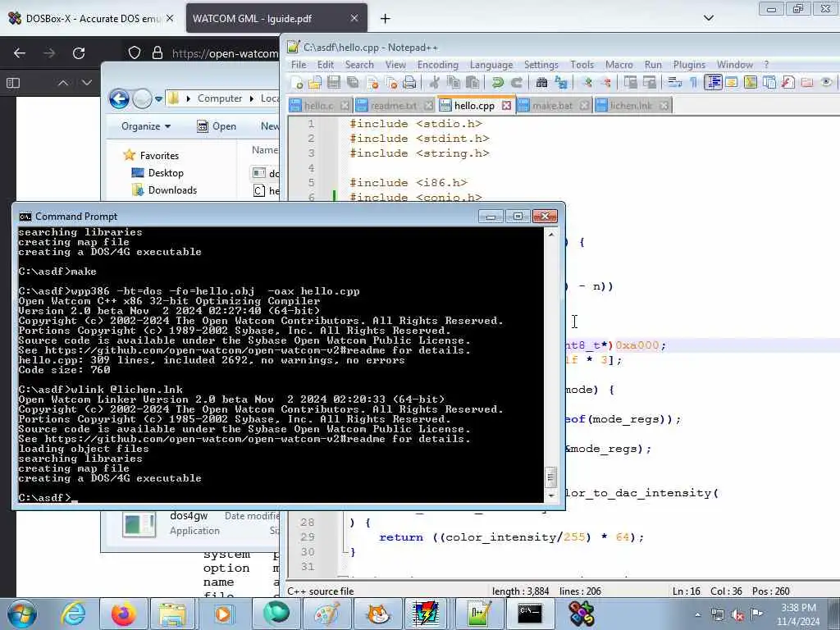
Task: Open Internet Explorer from the taskbar
Action: (72, 614)
